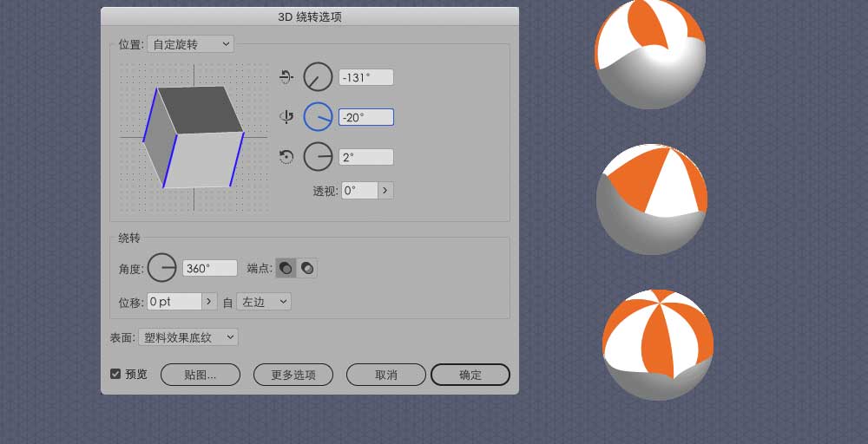This screenshot has height=444, width=868.
Task: Toggle the 预览 preview checkbox
Action: coord(115,374)
